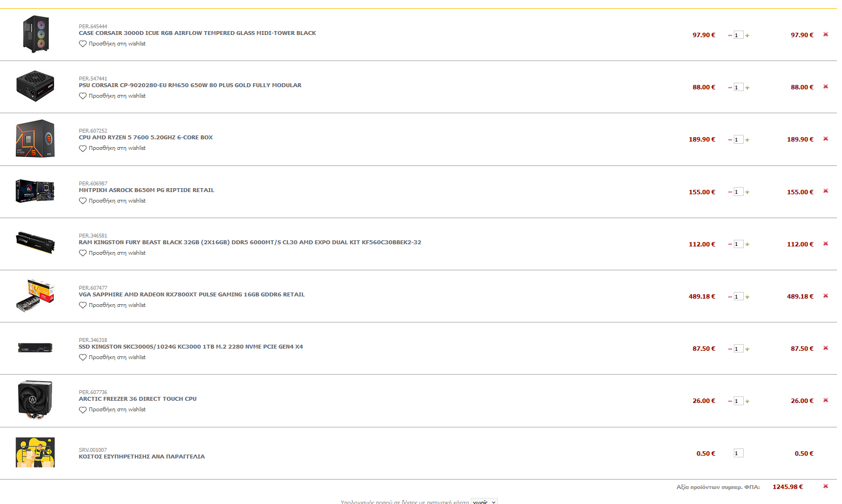
Task: Decrease quantity of Corsair 3000D case
Action: tap(730, 36)
